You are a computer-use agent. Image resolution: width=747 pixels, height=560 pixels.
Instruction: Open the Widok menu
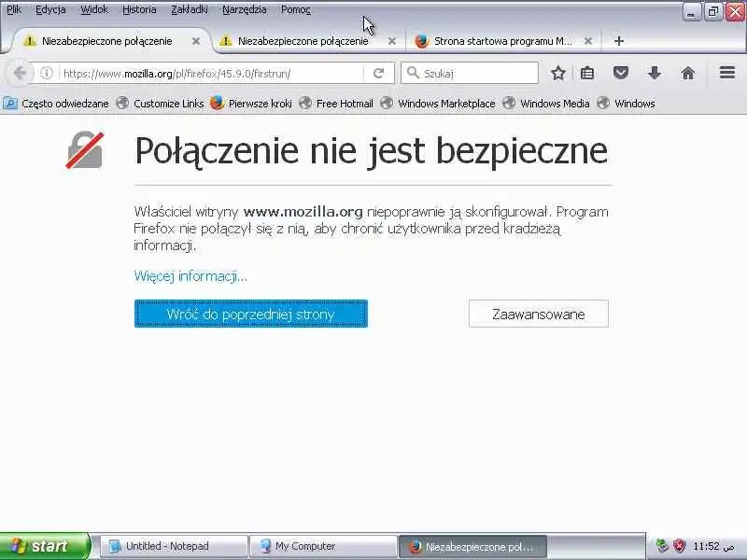point(94,9)
